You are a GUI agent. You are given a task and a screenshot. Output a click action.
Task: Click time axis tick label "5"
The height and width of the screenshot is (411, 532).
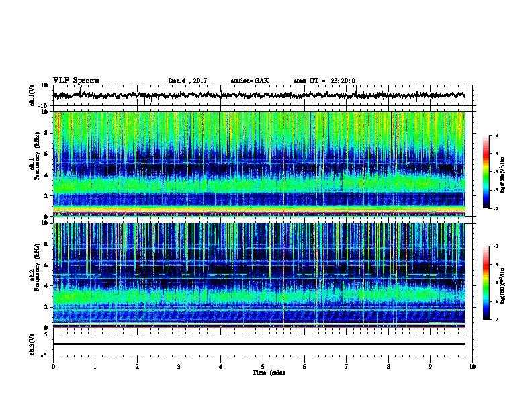coord(263,367)
